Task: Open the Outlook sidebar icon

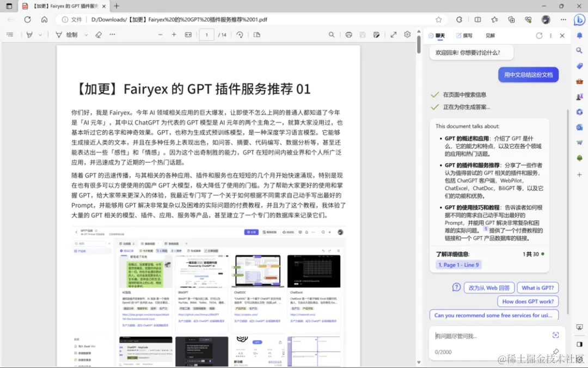Action: point(579,127)
